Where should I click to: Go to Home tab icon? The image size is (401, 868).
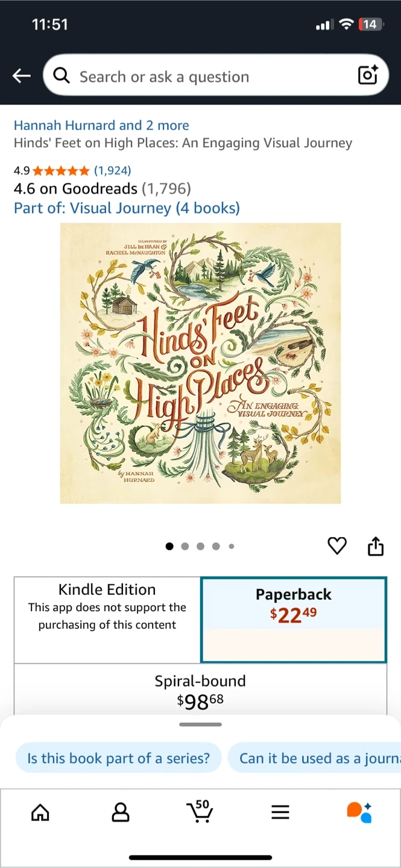coord(40,813)
